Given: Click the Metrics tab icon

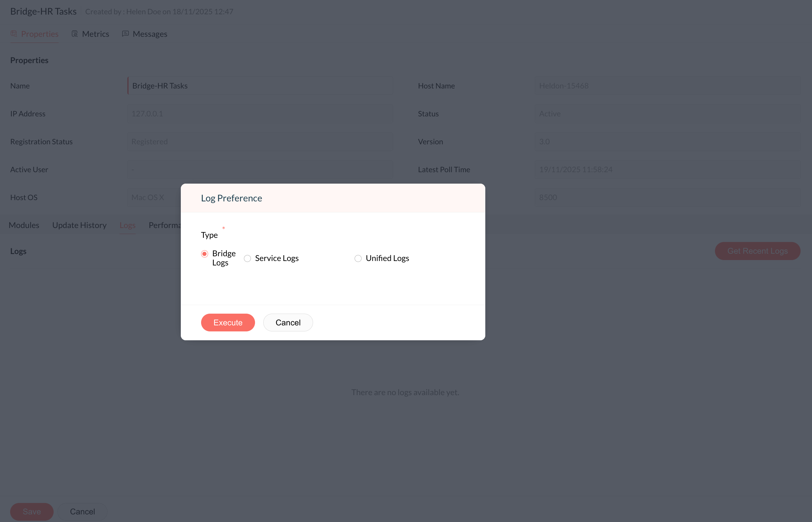Looking at the screenshot, I should click(x=75, y=34).
